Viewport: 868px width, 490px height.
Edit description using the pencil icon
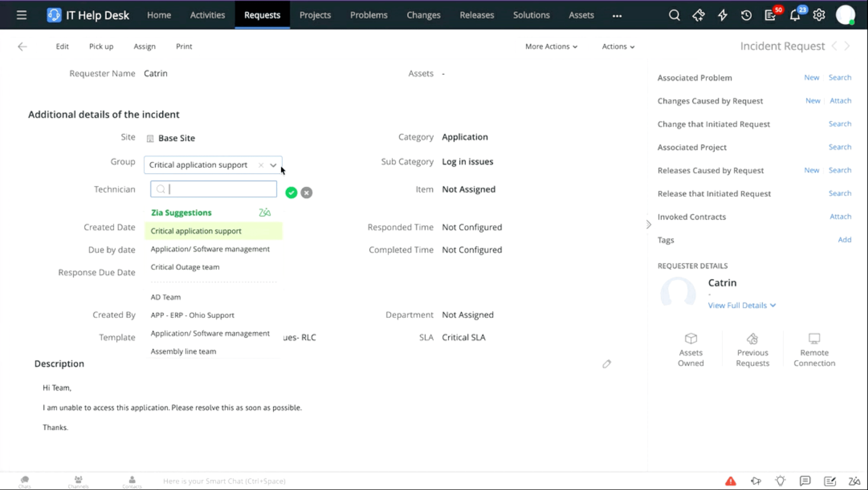(606, 364)
